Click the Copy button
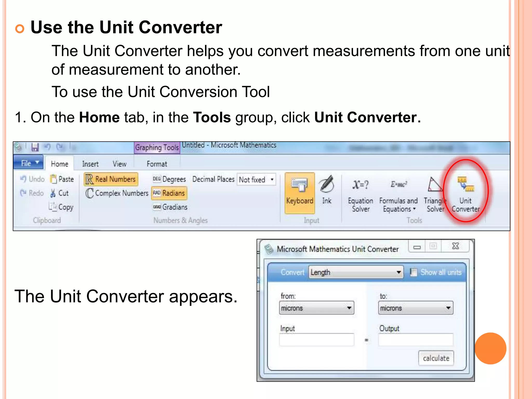 point(61,207)
